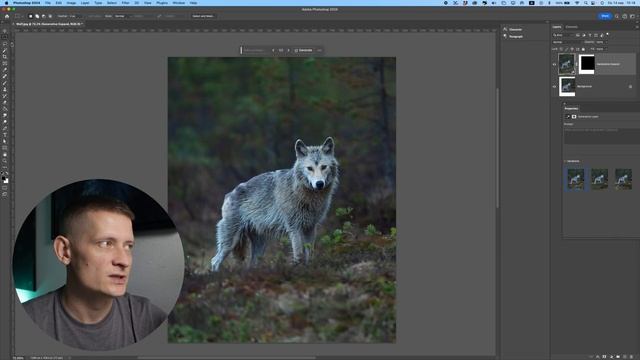
Task: Go to Photoshop Home screen icon
Action: [7, 16]
